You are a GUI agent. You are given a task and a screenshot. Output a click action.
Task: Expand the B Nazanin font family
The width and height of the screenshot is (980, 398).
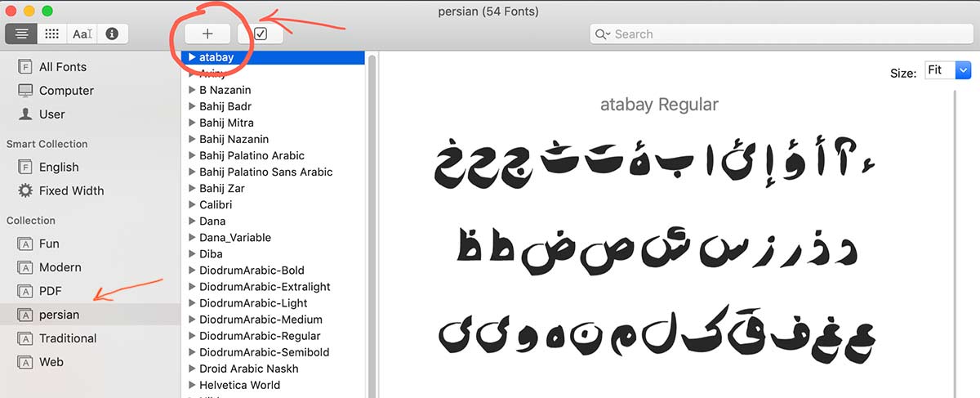[x=191, y=90]
